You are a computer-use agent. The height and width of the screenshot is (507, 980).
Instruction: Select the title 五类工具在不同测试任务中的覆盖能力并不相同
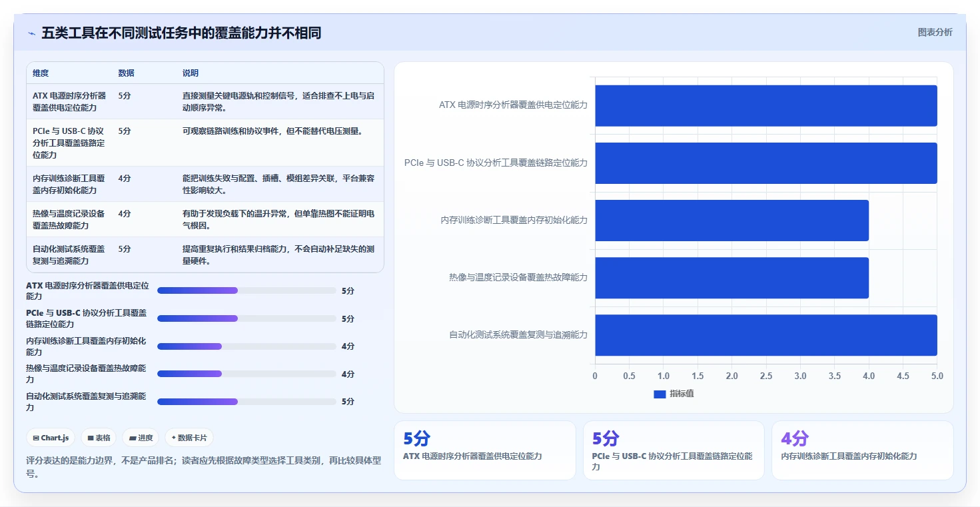coord(181,33)
